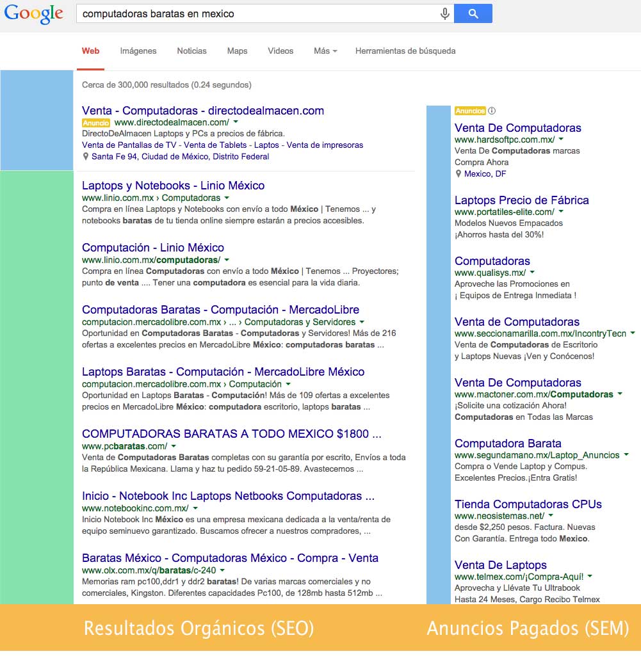Switch to the Videos tab
This screenshot has width=641, height=672.
click(280, 51)
